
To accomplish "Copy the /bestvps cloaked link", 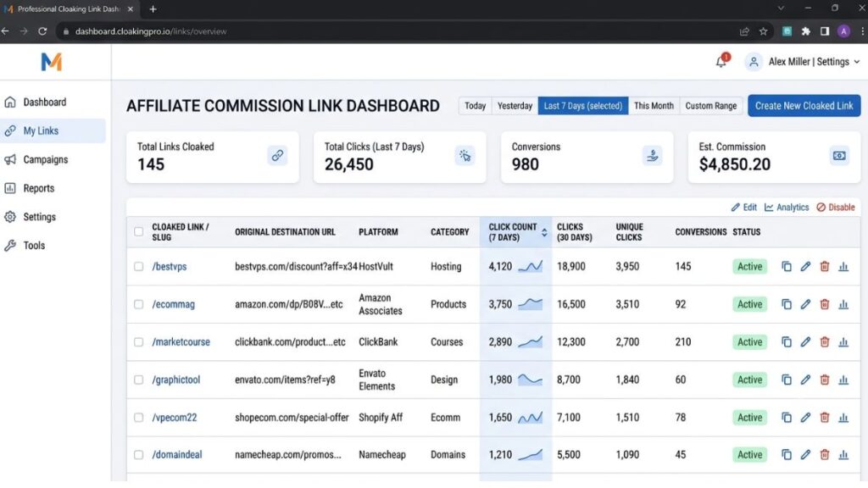I will pos(786,267).
